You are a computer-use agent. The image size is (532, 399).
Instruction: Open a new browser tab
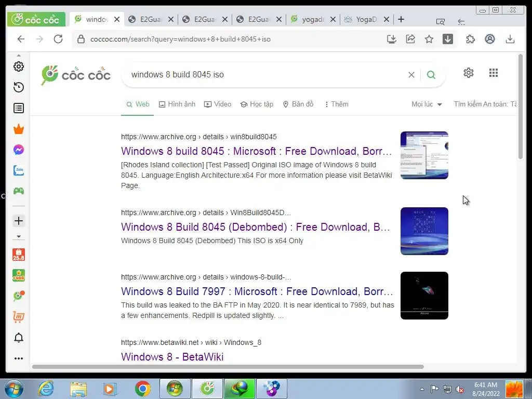pyautogui.click(x=401, y=19)
